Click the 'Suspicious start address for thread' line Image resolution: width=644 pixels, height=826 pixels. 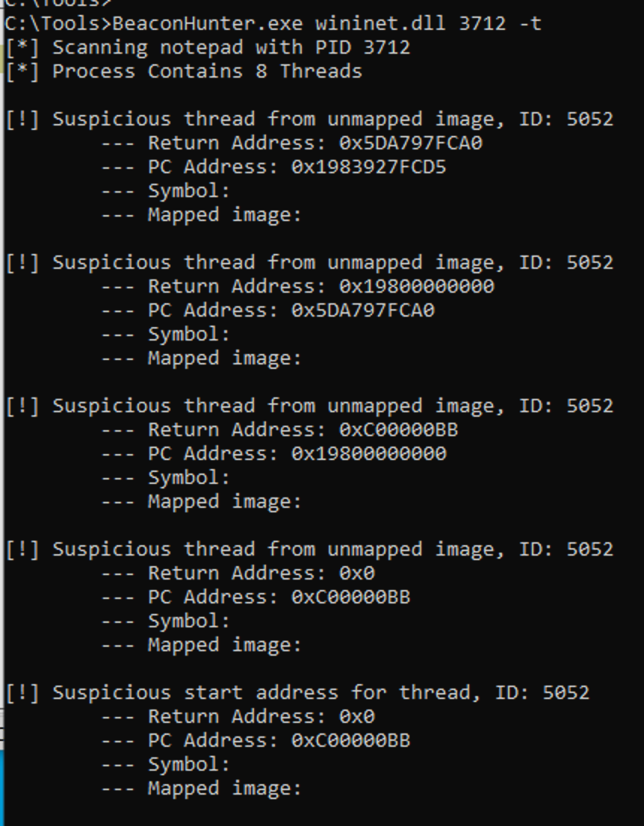coord(298,693)
